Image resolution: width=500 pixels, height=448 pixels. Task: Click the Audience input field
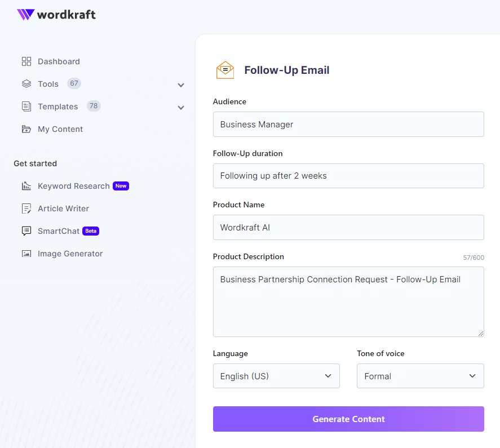(348, 125)
